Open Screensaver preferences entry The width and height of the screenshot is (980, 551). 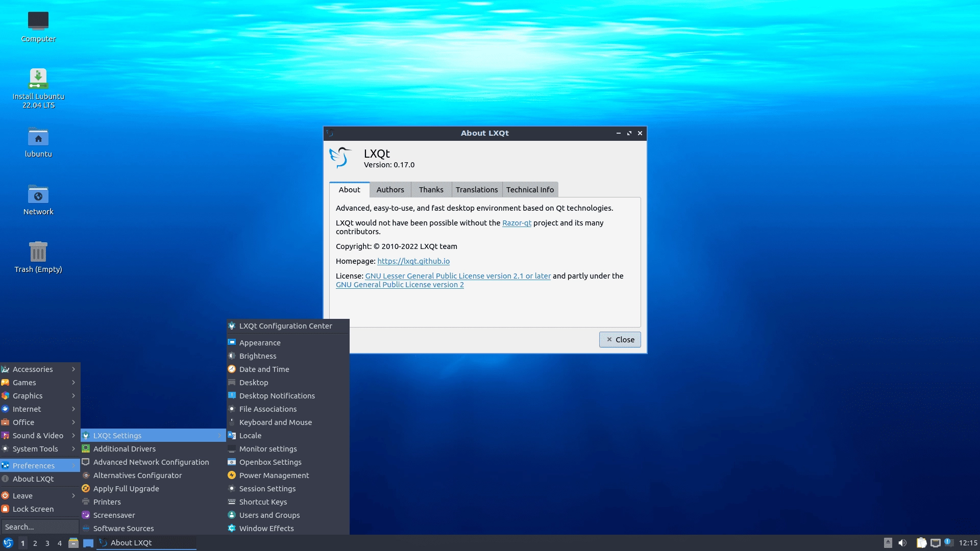coord(153,515)
